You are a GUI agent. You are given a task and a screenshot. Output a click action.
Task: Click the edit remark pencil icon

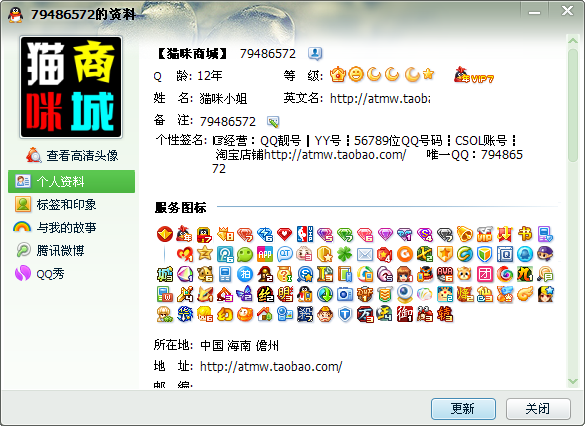pyautogui.click(x=273, y=121)
